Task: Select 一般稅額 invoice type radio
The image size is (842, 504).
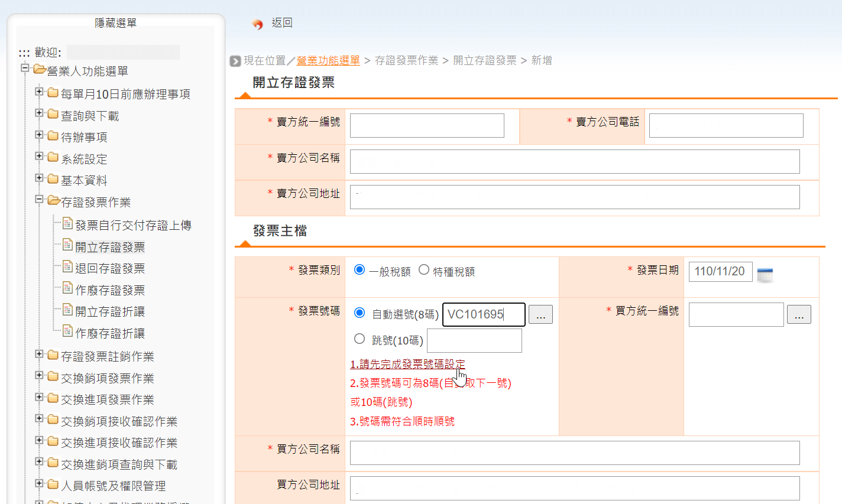Action: point(359,270)
